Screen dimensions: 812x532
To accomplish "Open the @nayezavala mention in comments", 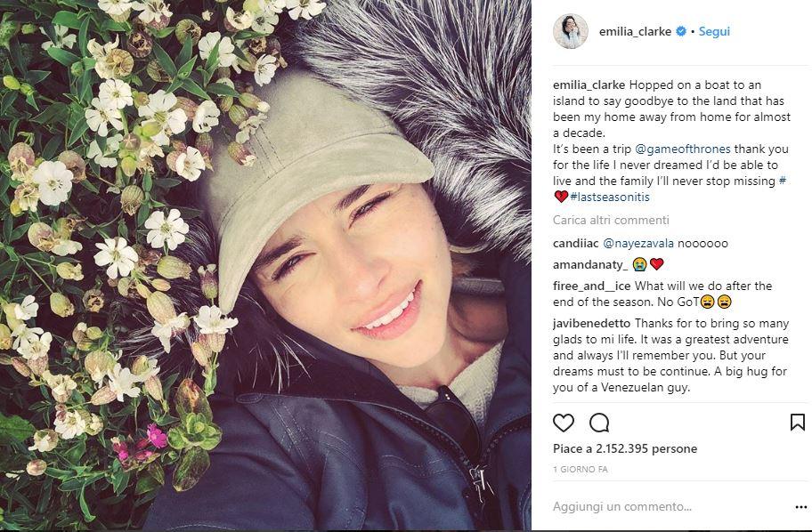I will 638,243.
